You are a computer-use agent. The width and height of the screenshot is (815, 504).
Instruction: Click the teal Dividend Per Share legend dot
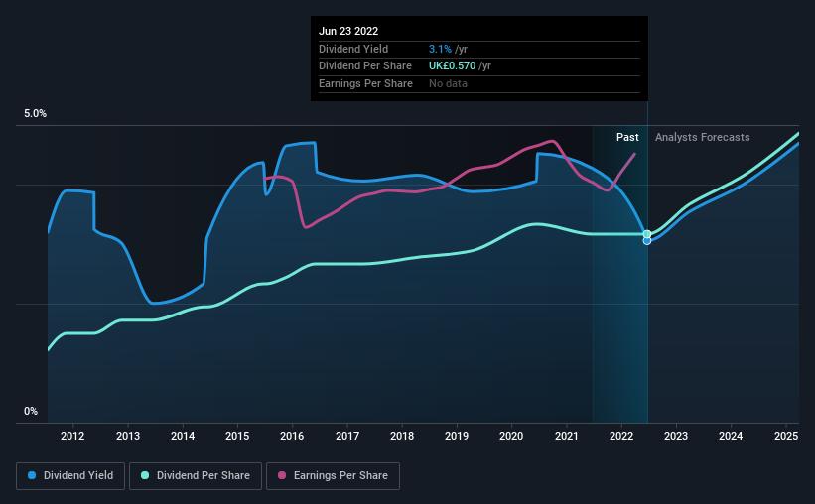[145, 475]
